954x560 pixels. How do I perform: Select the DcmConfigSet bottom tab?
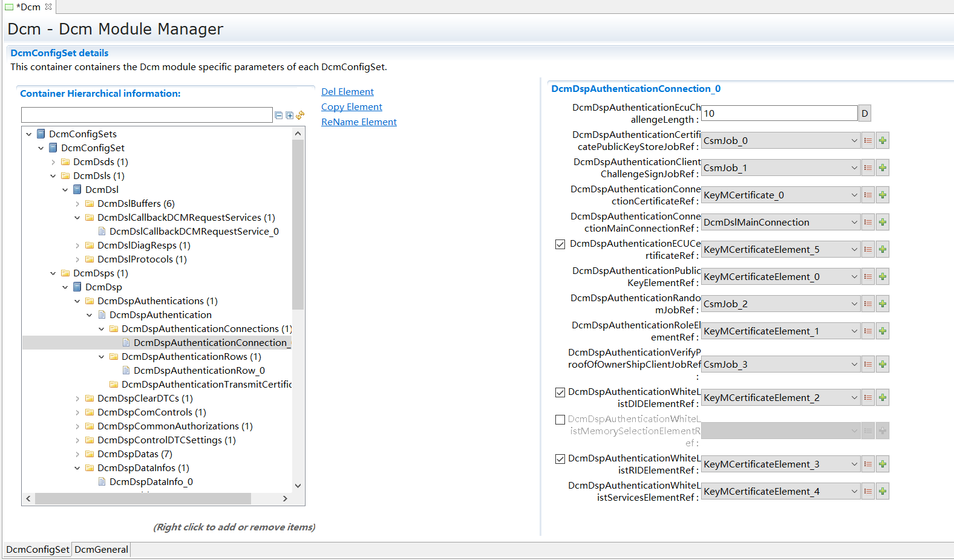pyautogui.click(x=38, y=549)
